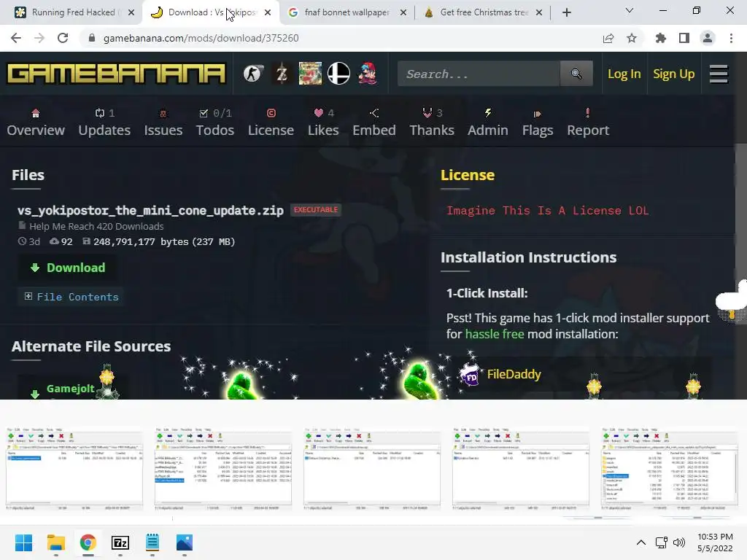Focus the GameBanana search field
This screenshot has width=747, height=560.
tap(479, 74)
